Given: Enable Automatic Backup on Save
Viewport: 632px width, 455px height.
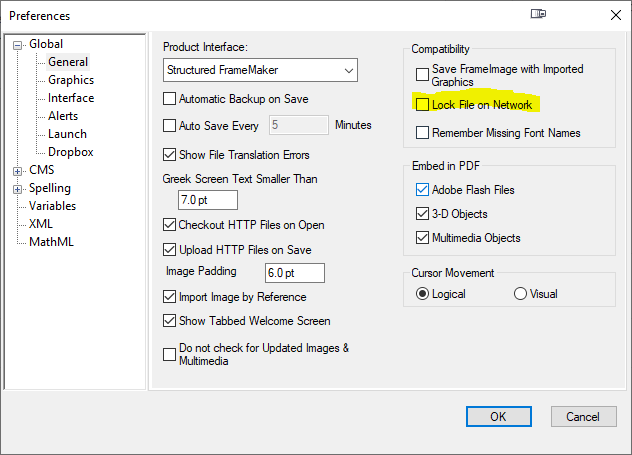Looking at the screenshot, I should coord(169,99).
